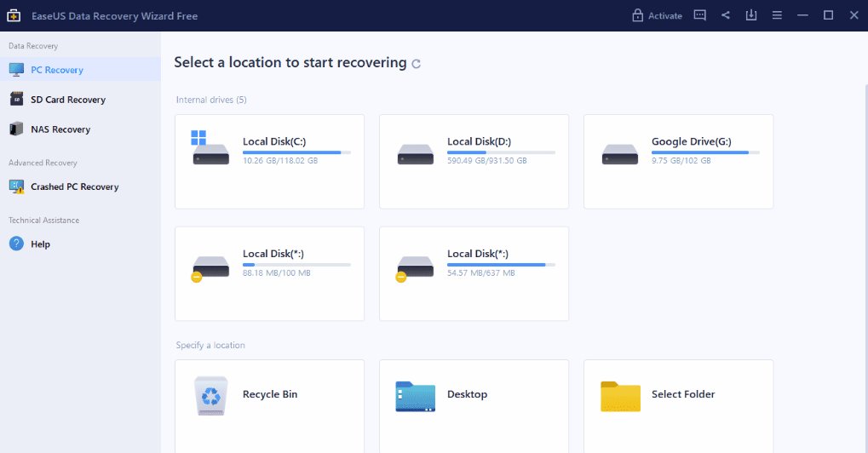Click the 88.18 MB/100 MB text
This screenshot has height=453, width=868.
click(x=276, y=272)
